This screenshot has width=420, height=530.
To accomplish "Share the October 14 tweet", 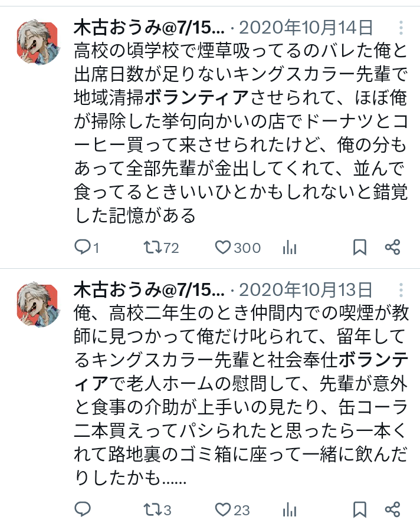I will [x=393, y=248].
